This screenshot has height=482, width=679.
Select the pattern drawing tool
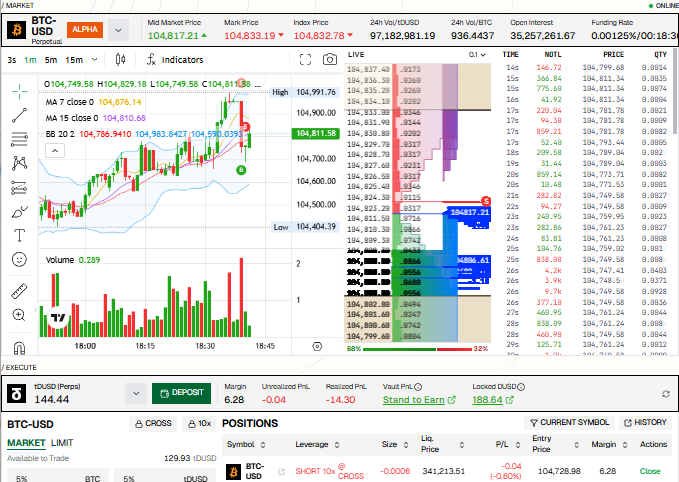(x=19, y=163)
